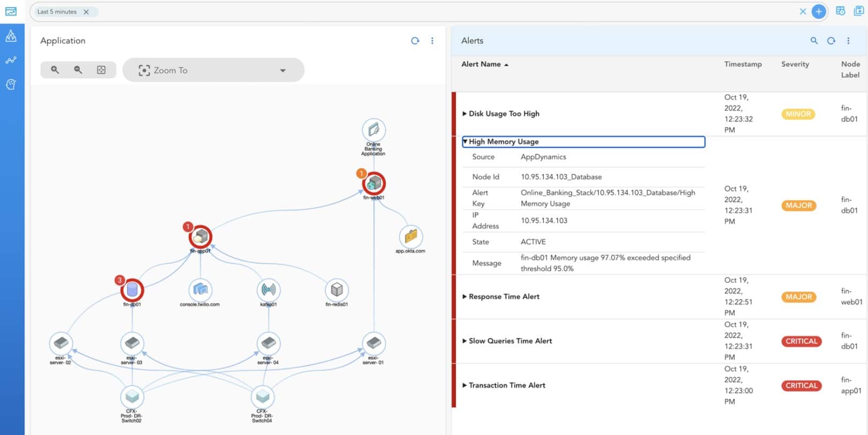This screenshot has height=435, width=868.
Task: Click the fit-to-screen topology icon
Action: [x=101, y=70]
